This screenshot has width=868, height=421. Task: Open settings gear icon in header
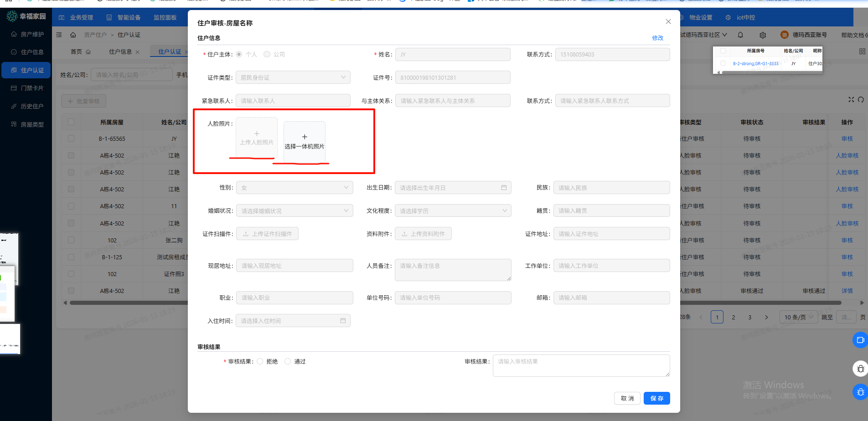[x=763, y=35]
